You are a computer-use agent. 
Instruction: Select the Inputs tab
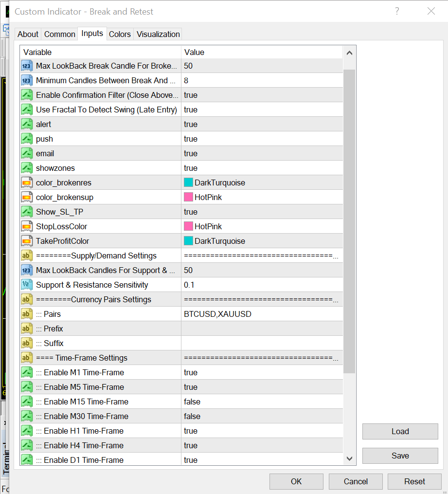click(92, 34)
